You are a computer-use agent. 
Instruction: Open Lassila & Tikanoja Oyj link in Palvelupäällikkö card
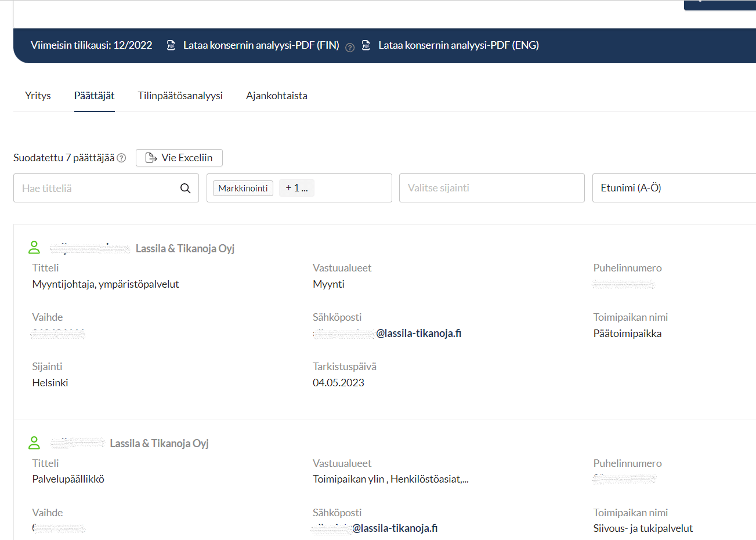point(160,443)
